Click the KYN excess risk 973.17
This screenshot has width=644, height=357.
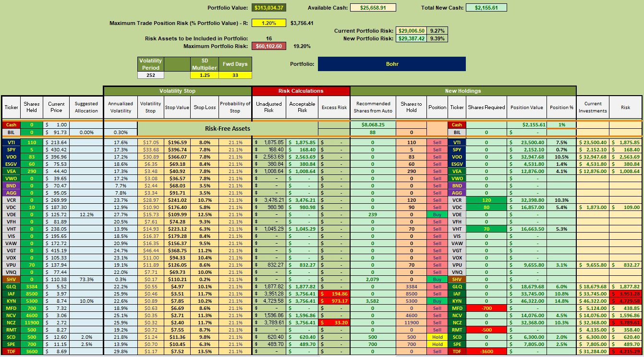334,300
